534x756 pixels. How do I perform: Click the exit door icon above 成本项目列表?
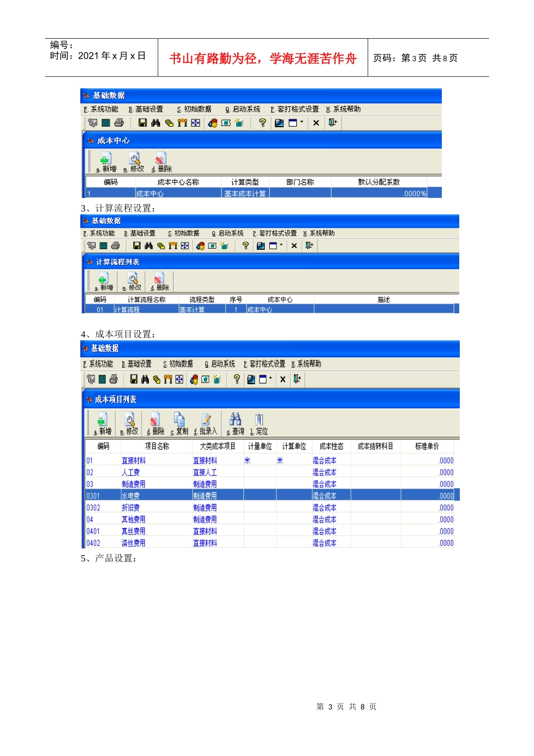pos(297,380)
